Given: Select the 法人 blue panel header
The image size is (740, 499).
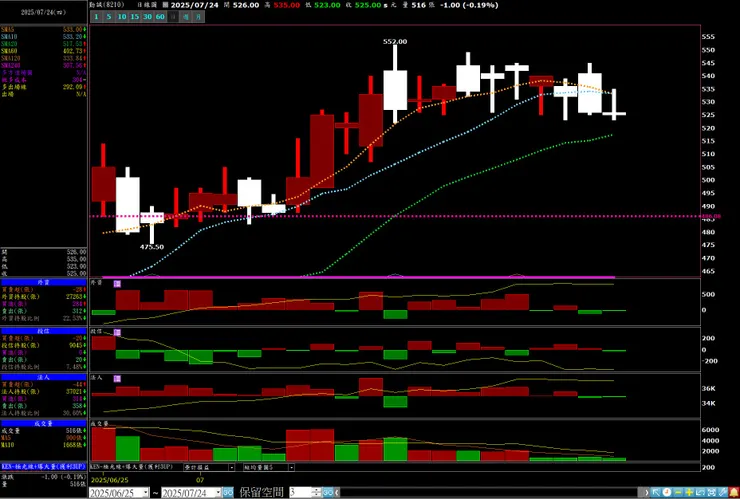Looking at the screenshot, I should 43,377.
